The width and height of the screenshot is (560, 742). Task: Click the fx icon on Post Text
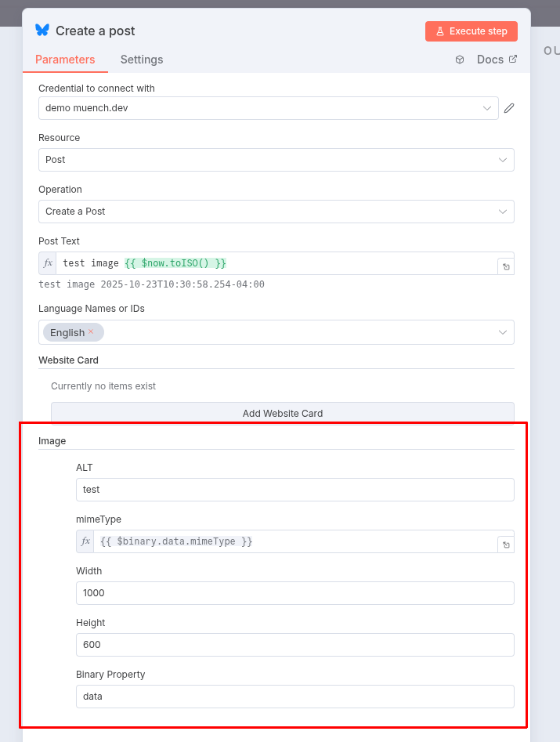pyautogui.click(x=48, y=263)
